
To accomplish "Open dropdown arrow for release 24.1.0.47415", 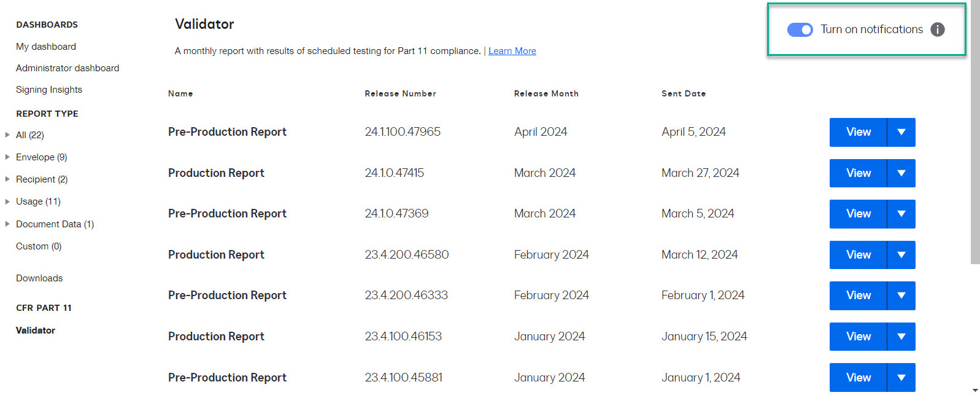I will point(901,173).
